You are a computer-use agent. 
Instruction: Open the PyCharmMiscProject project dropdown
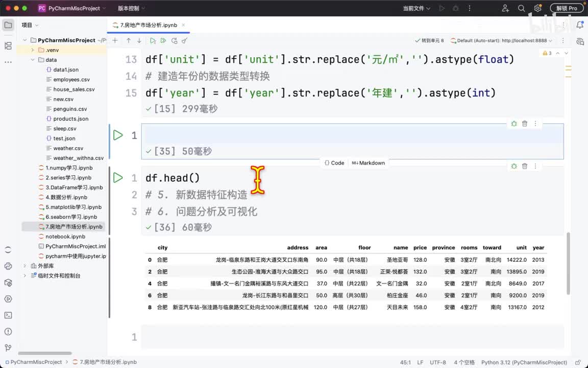[x=72, y=8]
